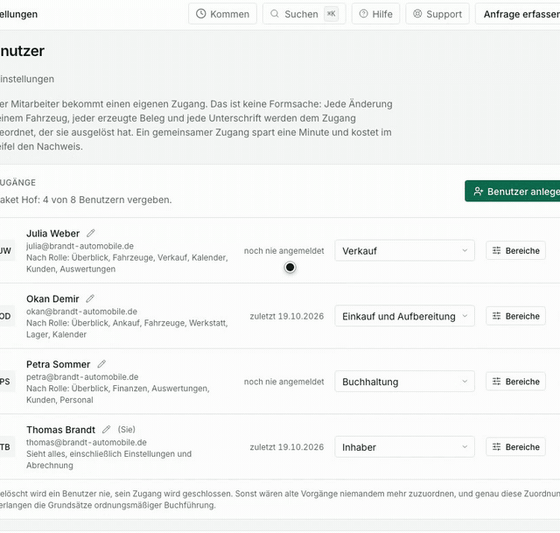Open the Einkauf und Aufbereitung role dropdown
560x533 pixels.
coord(404,316)
